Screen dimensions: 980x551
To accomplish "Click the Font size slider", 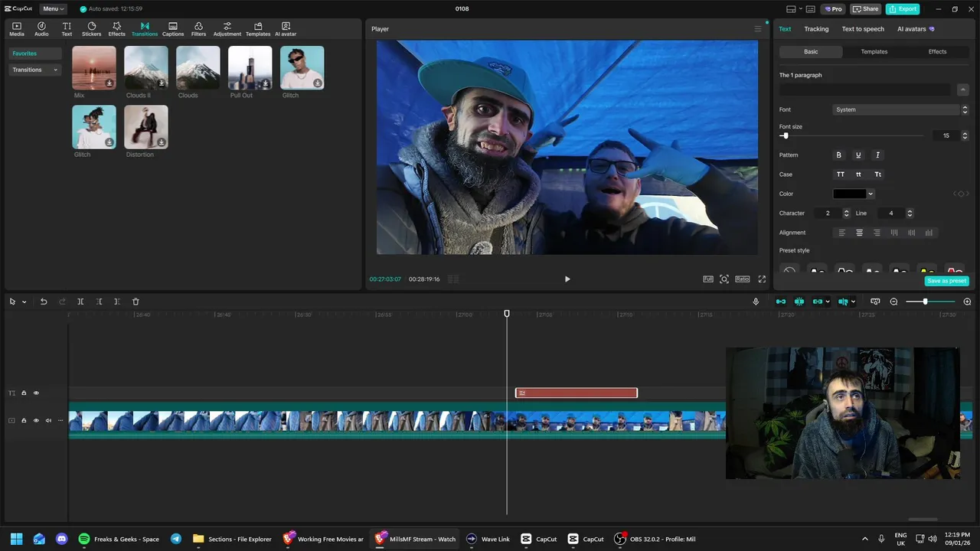I will click(851, 135).
